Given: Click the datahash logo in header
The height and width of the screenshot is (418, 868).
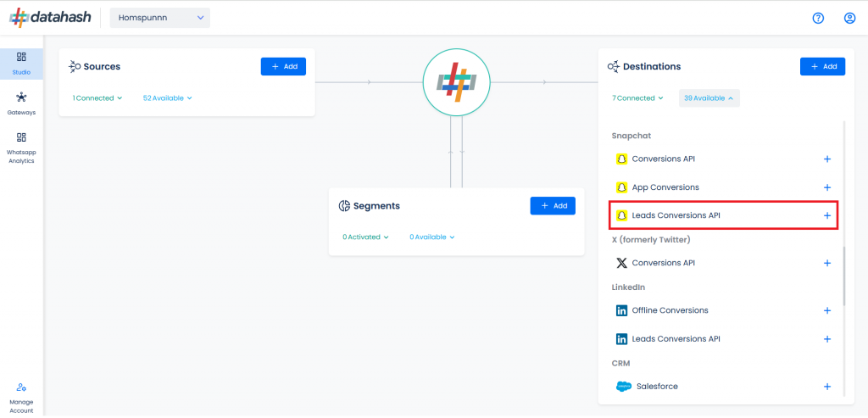Looking at the screenshot, I should click(50, 18).
